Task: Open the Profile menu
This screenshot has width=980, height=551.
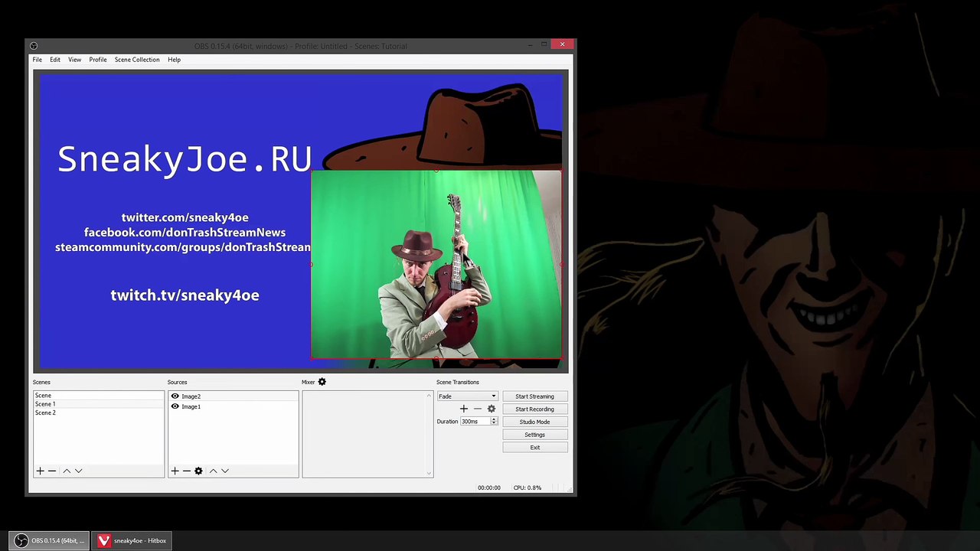Action: [98, 60]
